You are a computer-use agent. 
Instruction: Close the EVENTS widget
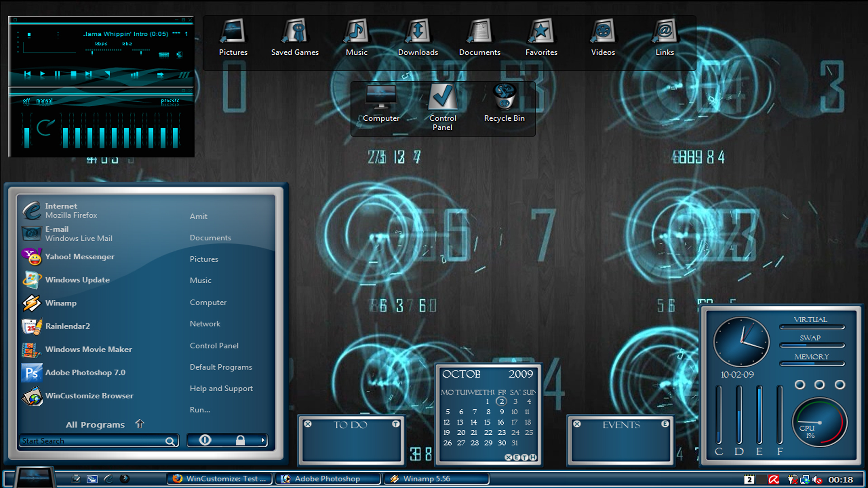(x=577, y=424)
